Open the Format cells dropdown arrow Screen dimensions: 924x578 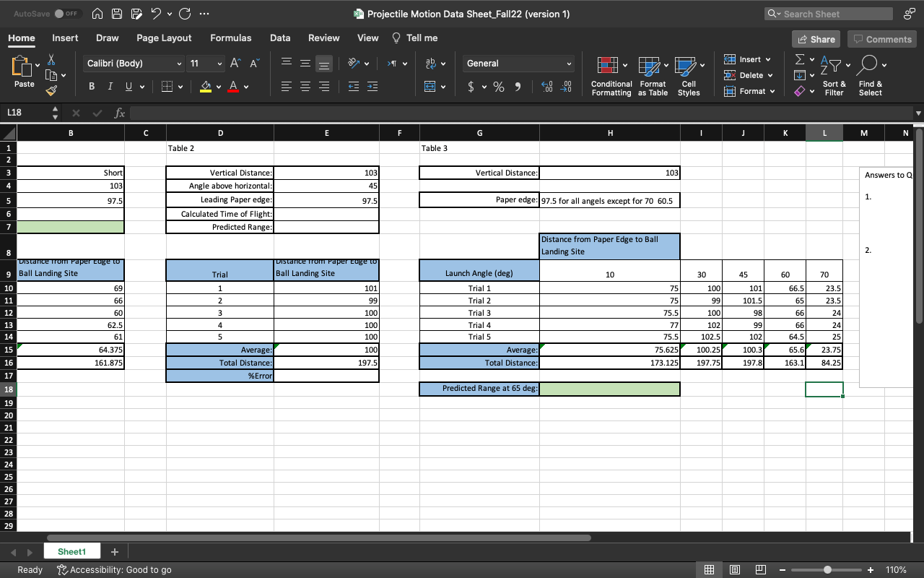[x=772, y=91]
